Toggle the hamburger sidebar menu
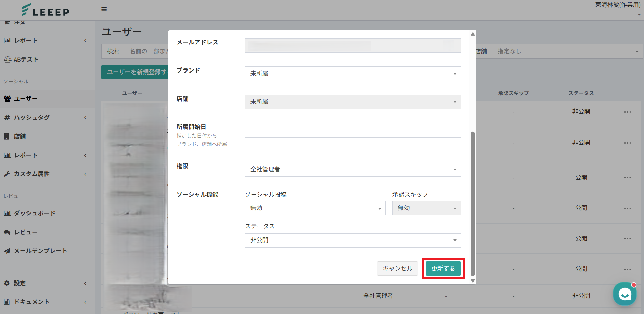Viewport: 644px width, 314px height. coord(104,9)
